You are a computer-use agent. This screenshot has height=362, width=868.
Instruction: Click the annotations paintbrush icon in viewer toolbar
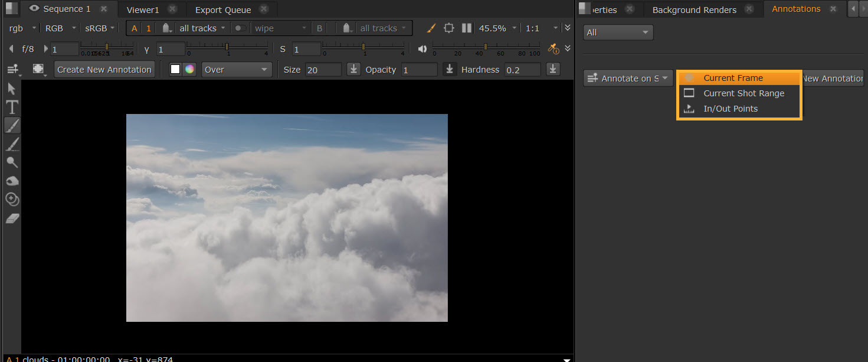point(431,28)
